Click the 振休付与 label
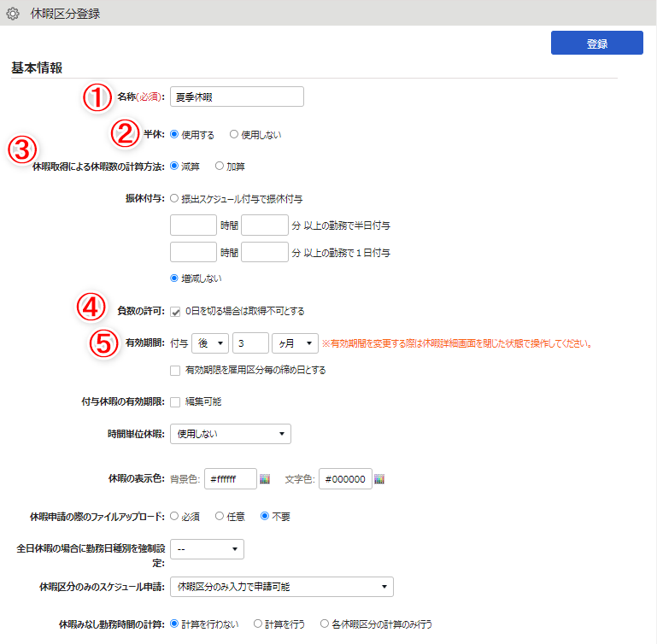Screen dimensions: 657x644 (145, 199)
